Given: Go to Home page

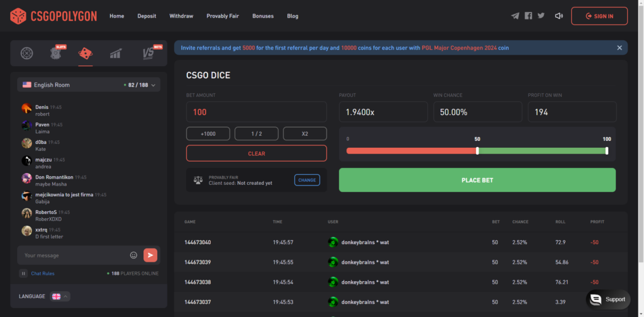Looking at the screenshot, I should pyautogui.click(x=116, y=16).
